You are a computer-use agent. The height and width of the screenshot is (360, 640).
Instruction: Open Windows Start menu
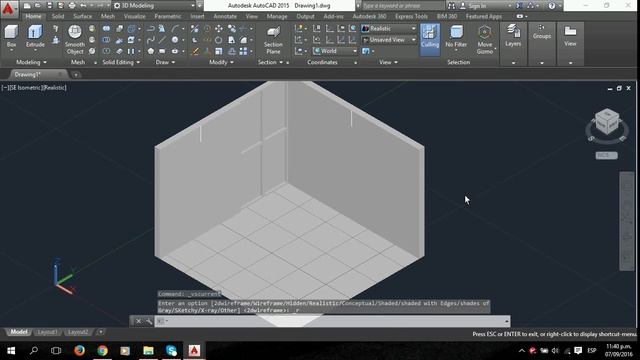11,351
